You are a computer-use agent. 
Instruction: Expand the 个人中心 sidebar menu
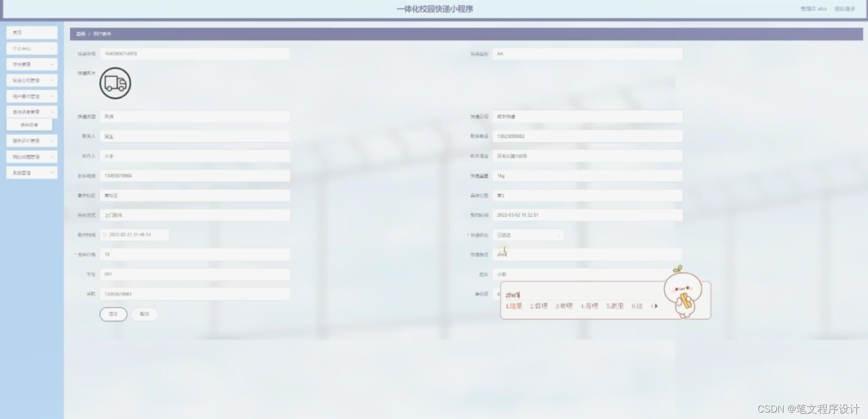tap(32, 49)
